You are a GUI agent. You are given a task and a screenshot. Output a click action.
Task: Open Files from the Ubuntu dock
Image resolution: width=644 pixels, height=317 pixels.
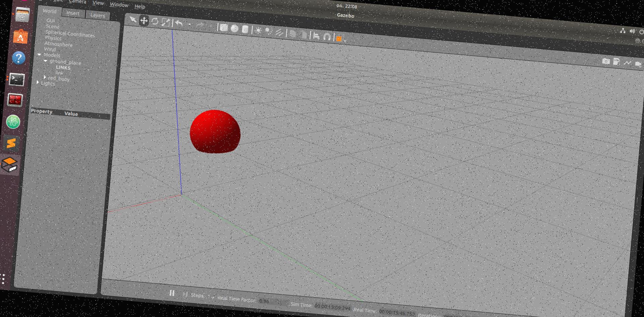click(23, 15)
